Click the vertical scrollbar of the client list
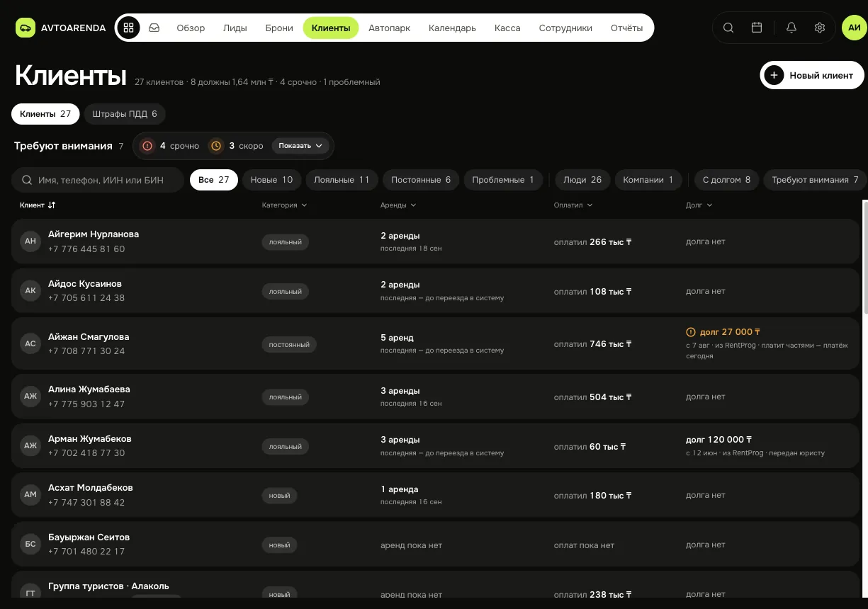 pos(865,256)
